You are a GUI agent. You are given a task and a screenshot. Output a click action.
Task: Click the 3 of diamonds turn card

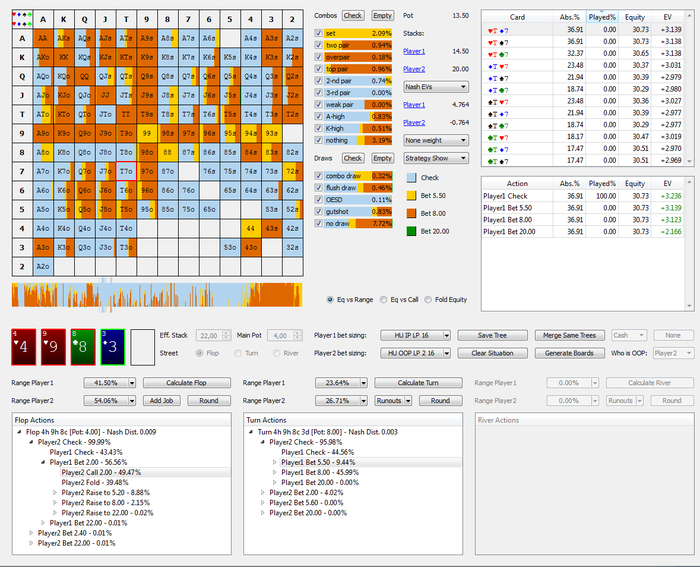tap(112, 347)
